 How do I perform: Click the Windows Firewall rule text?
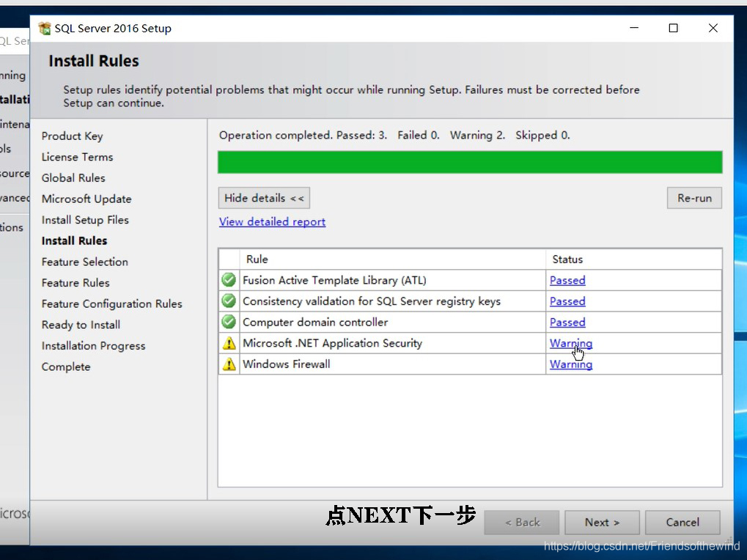(x=287, y=364)
